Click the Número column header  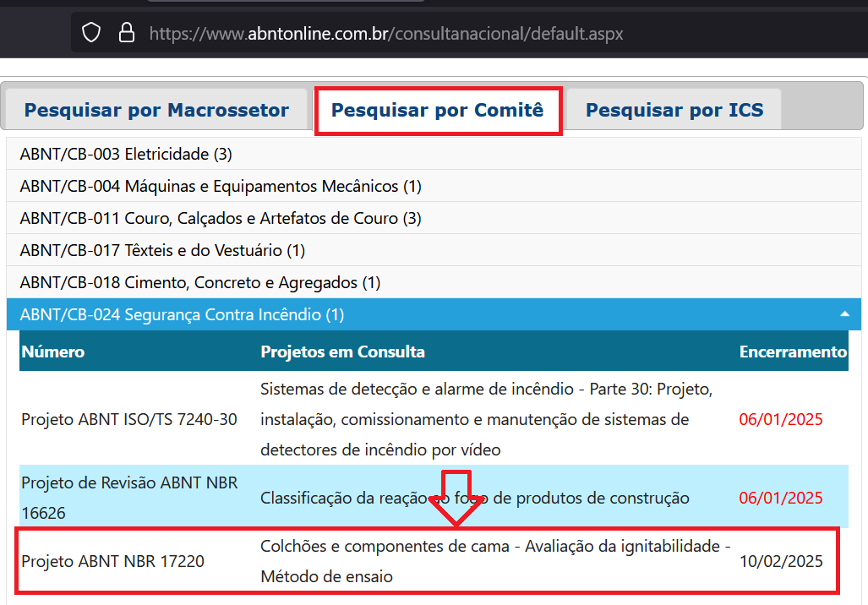click(53, 352)
